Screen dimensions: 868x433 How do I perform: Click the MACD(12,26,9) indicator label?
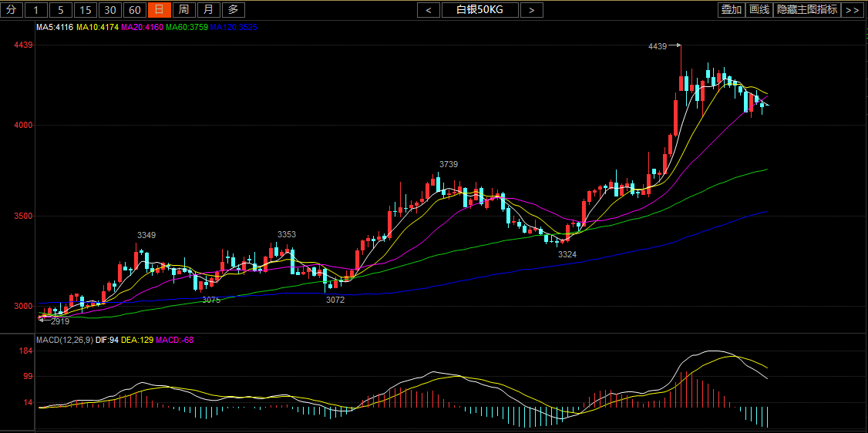[x=65, y=340]
